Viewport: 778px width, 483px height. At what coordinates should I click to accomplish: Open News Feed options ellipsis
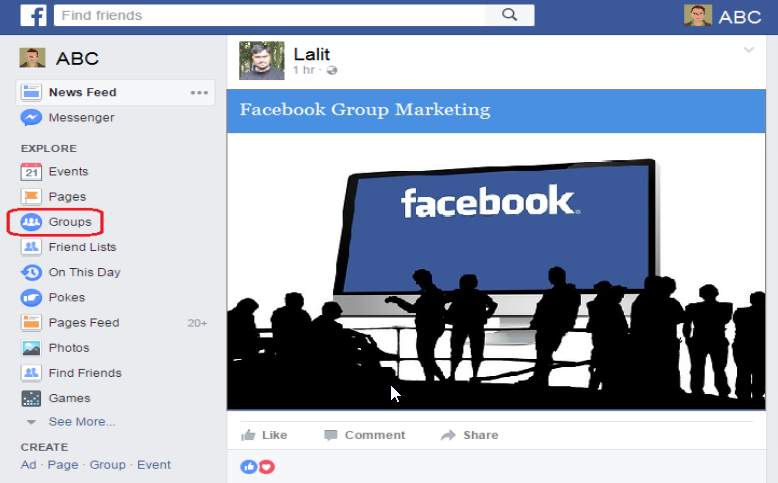(199, 93)
